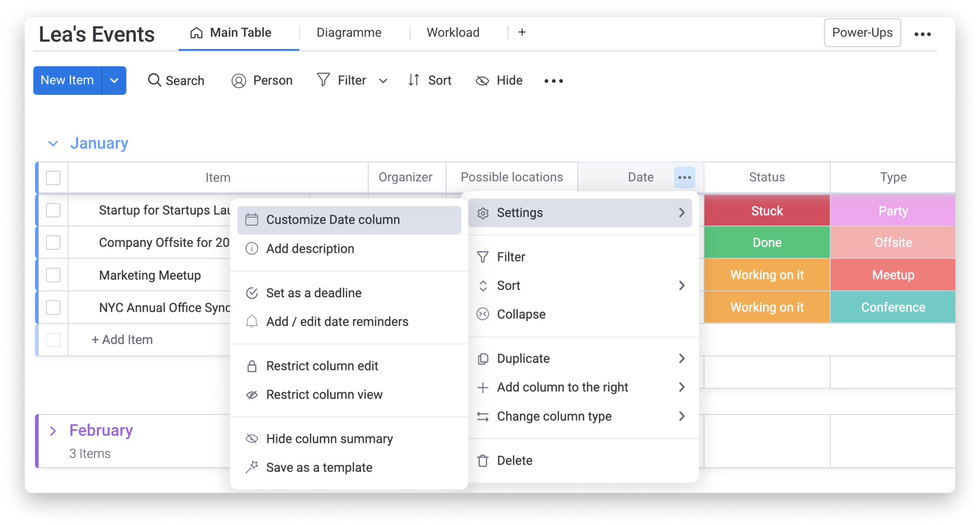Switch to the Workload tab

(453, 32)
